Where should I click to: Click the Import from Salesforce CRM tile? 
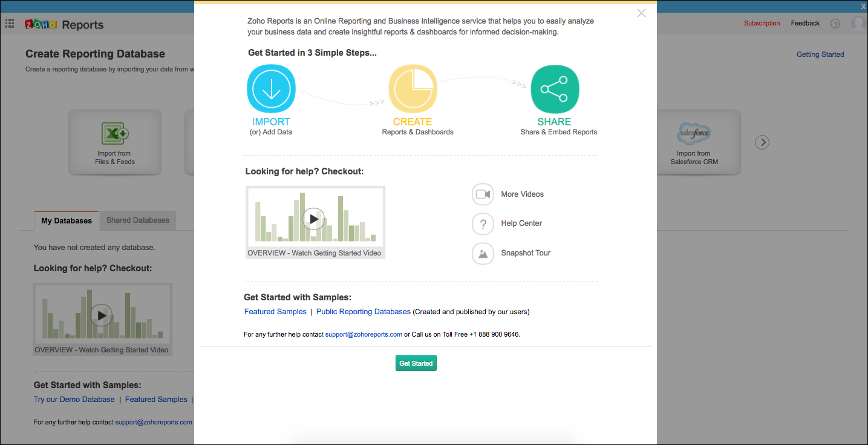point(694,142)
